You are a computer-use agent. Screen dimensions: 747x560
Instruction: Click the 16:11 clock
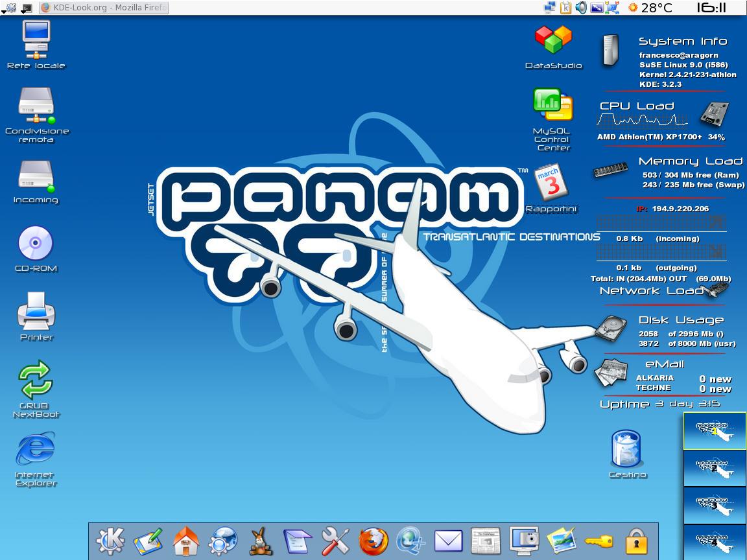pos(711,8)
